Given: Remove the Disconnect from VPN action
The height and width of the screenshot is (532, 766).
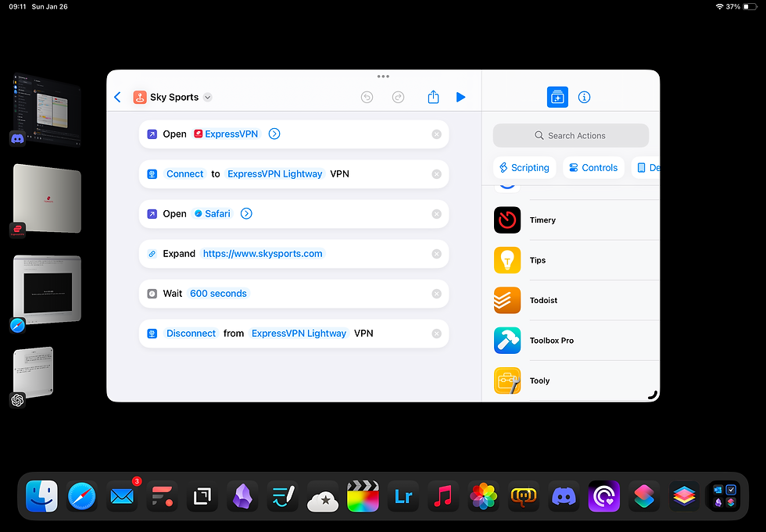Looking at the screenshot, I should 437,334.
